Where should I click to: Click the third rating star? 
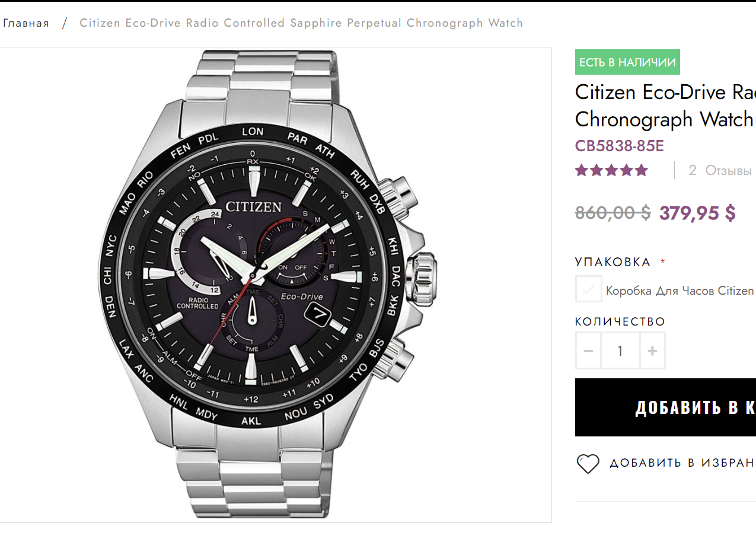coord(611,171)
